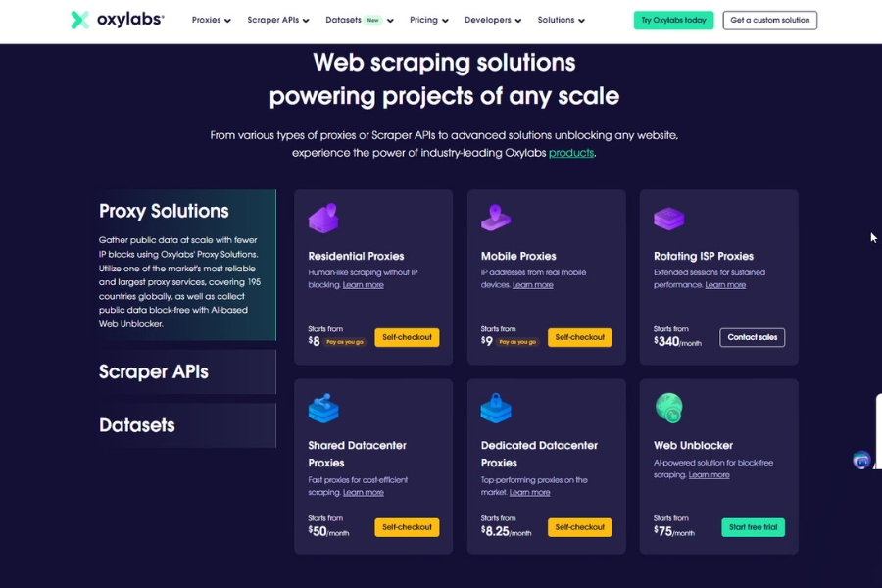This screenshot has height=588, width=882.
Task: Click Self-checkout for Mobile Proxies
Action: coord(579,337)
